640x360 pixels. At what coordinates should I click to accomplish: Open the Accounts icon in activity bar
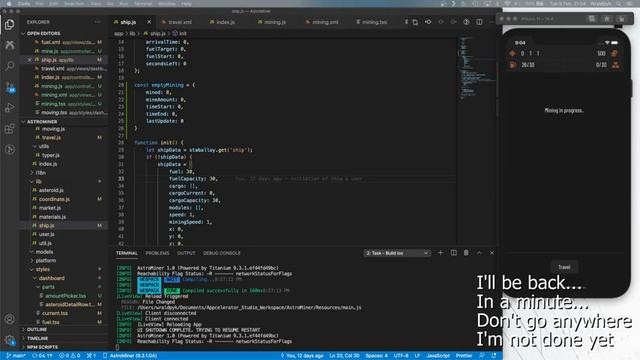coord(9,319)
